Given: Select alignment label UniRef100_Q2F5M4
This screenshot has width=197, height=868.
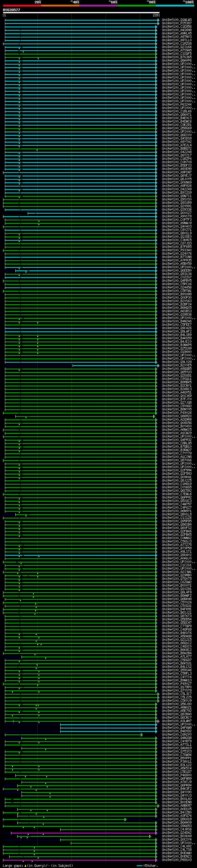Looking at the screenshot, I should click(176, 470).
